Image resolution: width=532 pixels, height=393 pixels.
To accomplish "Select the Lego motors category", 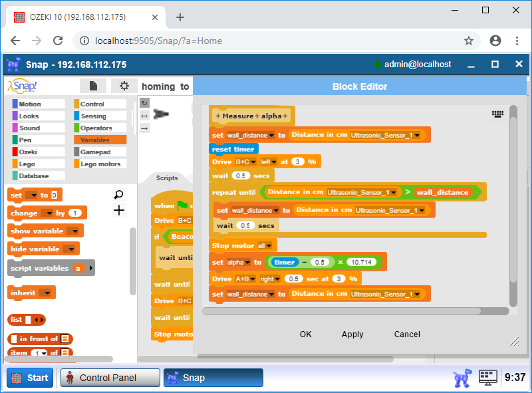I will tap(100, 164).
